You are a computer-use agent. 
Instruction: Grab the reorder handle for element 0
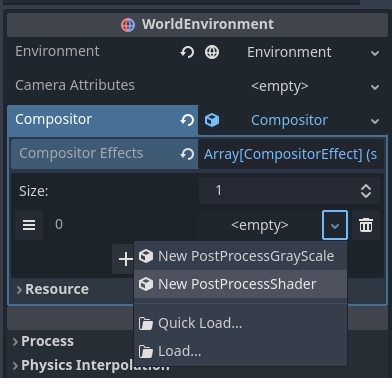tap(29, 225)
